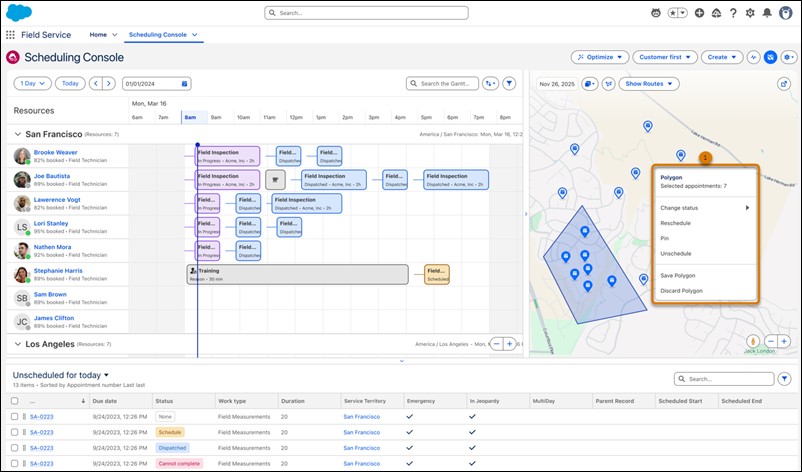The image size is (802, 472).
Task: Check the first SA-0223 row checkbox
Action: click(x=14, y=417)
